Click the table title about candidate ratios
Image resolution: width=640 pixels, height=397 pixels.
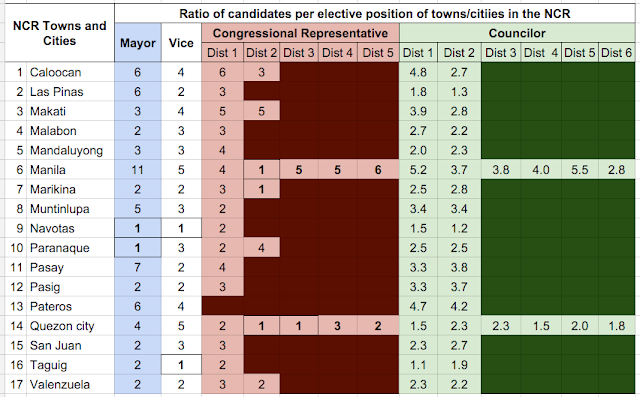(x=375, y=13)
